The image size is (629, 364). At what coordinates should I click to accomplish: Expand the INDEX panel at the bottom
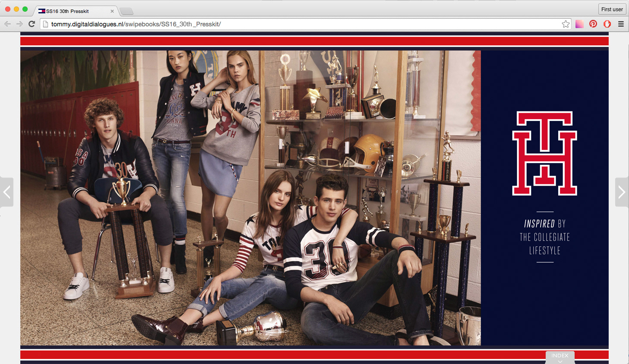tap(560, 357)
